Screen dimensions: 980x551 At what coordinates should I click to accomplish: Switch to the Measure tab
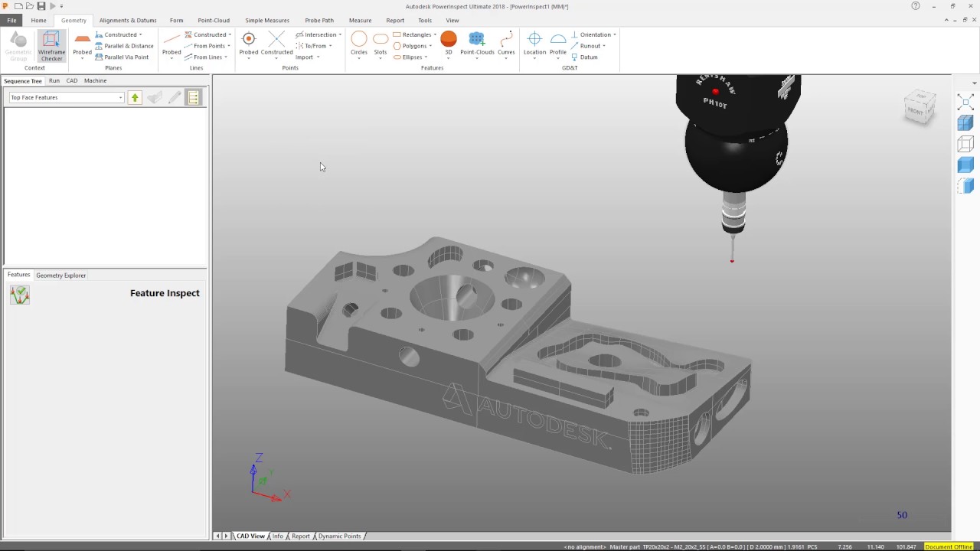(x=360, y=21)
